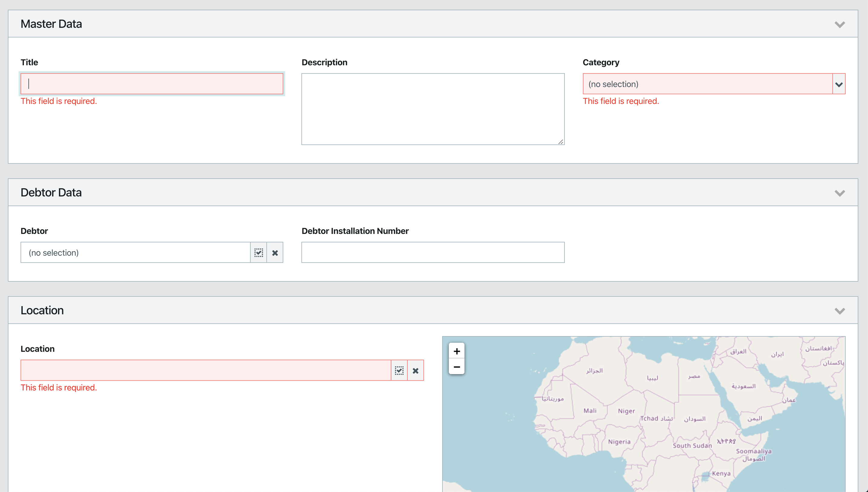Click the Description field label
This screenshot has height=492, width=868.
[324, 62]
